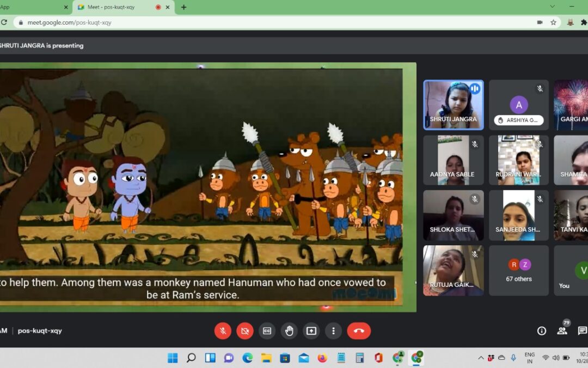This screenshot has height=368, width=588.
Task: Select RUDRANI WAR video tile
Action: click(519, 160)
